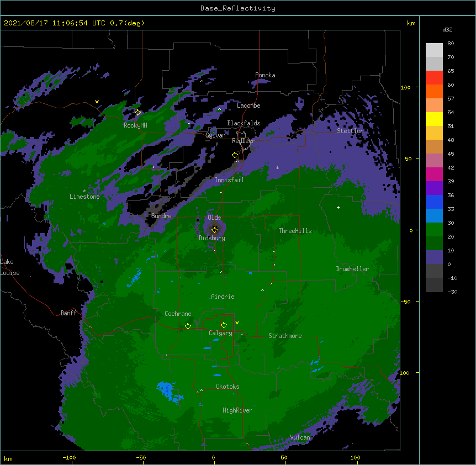The height and width of the screenshot is (465, 476).
Task: Select the slate purple 10 dBZ swatch
Action: point(434,257)
